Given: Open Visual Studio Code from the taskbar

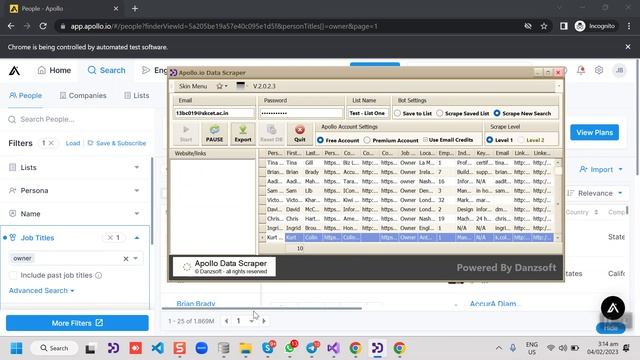Looking at the screenshot, I should (x=158, y=348).
